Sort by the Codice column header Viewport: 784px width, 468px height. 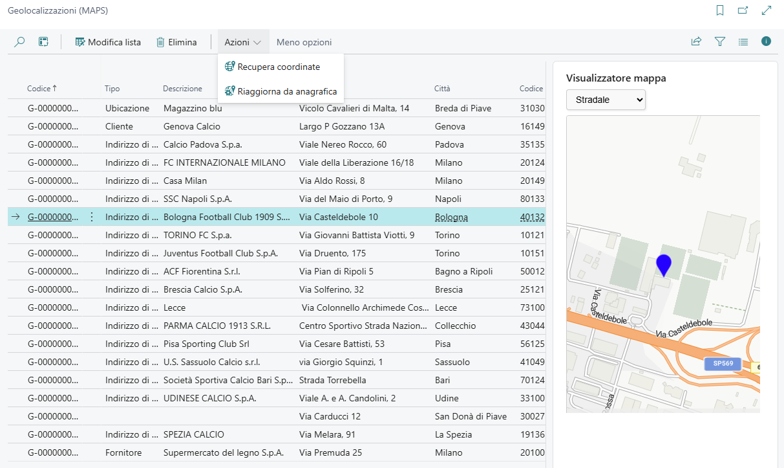[x=42, y=88]
